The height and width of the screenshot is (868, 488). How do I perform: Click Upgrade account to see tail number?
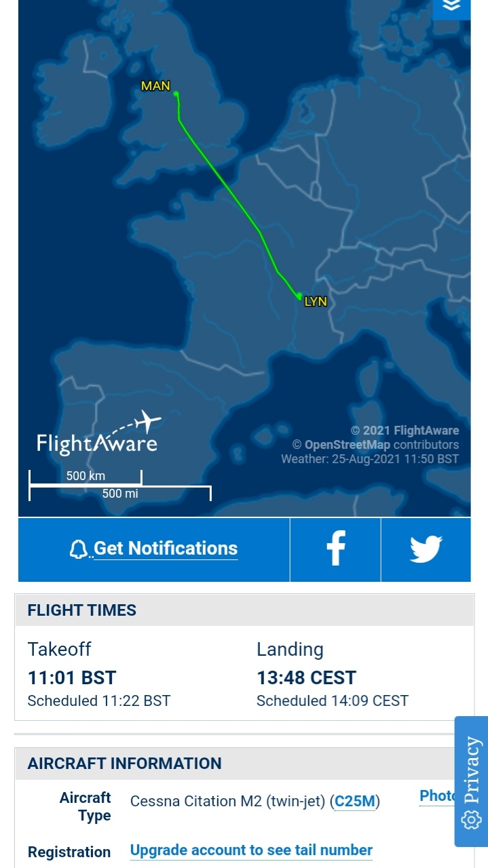[x=251, y=850]
